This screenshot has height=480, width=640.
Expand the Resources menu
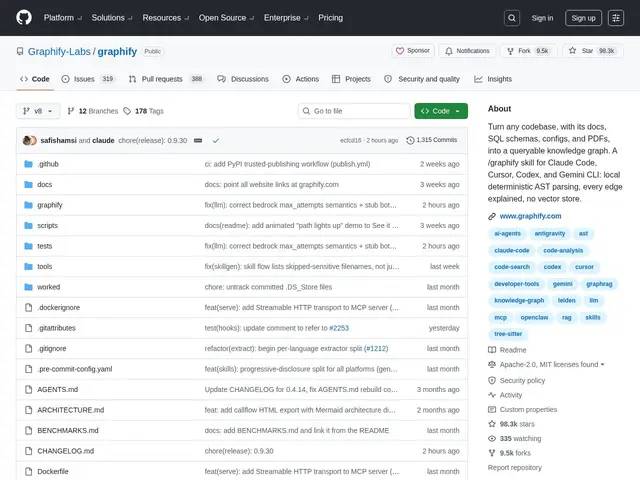click(165, 18)
